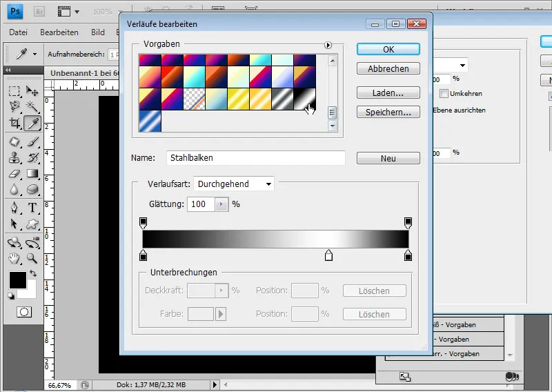Screen dimensions: 552x392
Task: Select the 3D Rotate tool
Action: click(x=14, y=243)
